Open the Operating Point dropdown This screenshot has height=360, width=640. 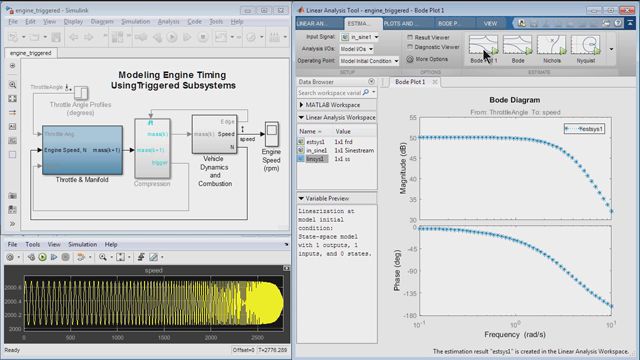[x=369, y=61]
